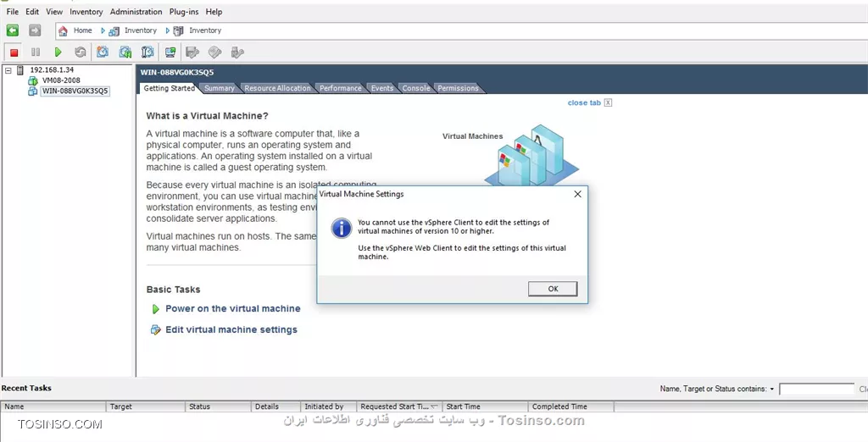Switch to the Console tab

click(415, 88)
